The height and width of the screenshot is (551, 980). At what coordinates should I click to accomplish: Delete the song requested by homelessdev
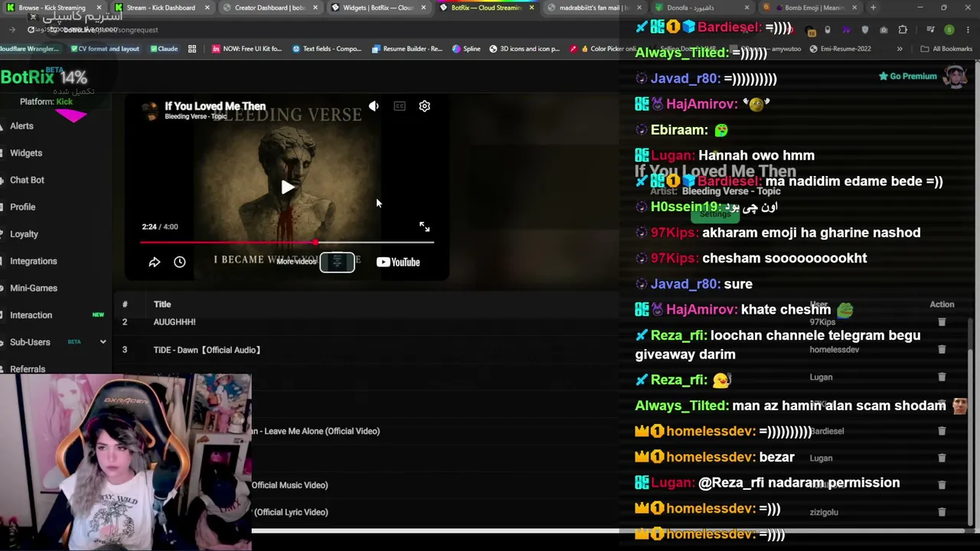pyautogui.click(x=942, y=350)
